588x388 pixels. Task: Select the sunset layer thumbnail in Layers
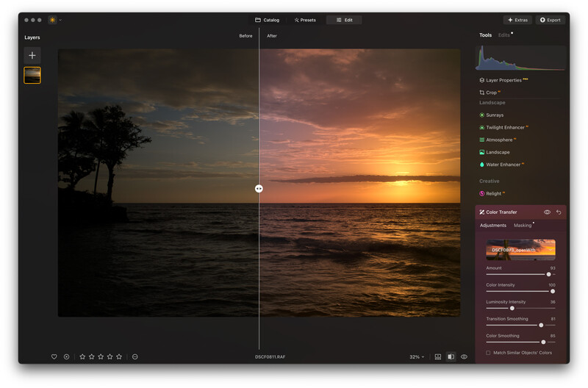32,75
